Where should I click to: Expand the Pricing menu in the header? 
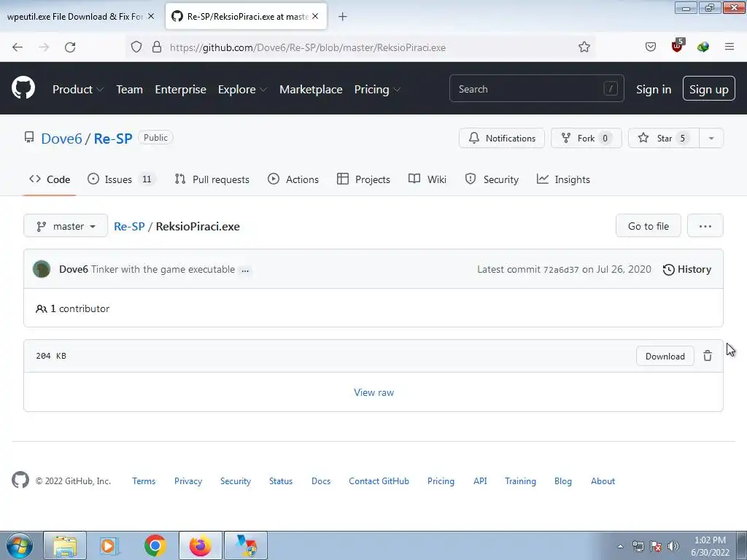[x=377, y=90]
